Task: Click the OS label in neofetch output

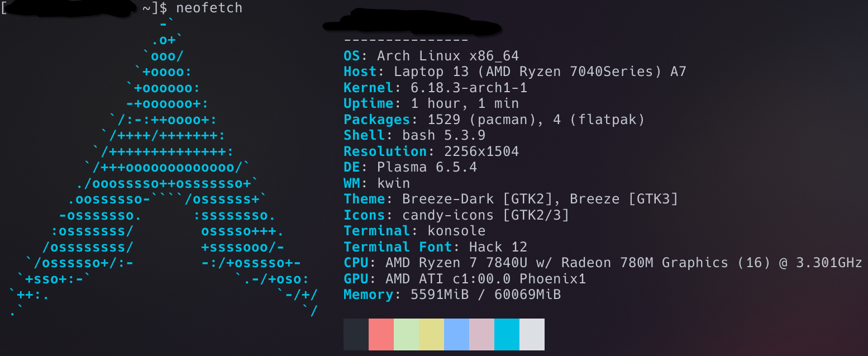Action: point(352,56)
